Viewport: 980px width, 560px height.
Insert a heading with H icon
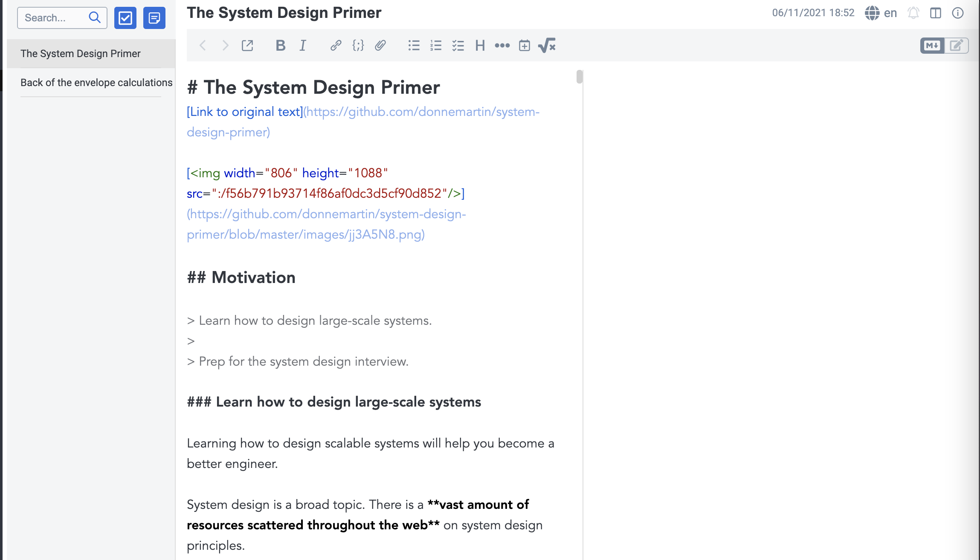point(480,46)
